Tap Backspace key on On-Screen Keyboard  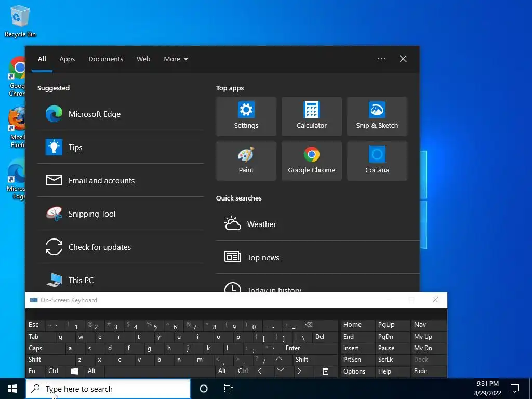pyautogui.click(x=320, y=325)
